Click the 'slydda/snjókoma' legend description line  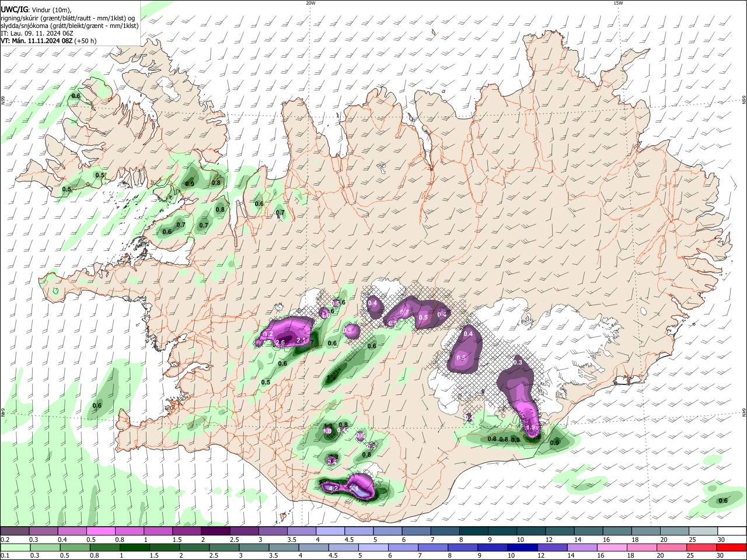(x=69, y=26)
